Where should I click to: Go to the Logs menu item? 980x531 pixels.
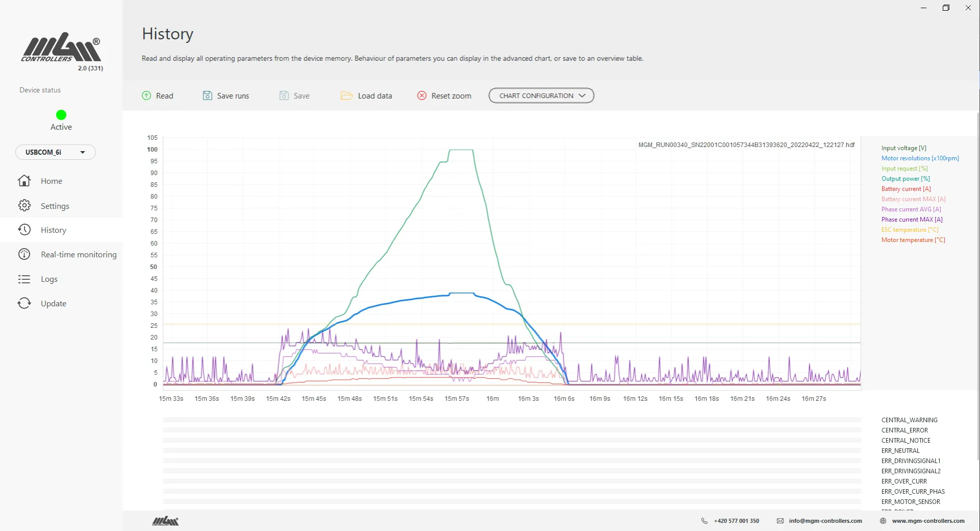point(49,279)
